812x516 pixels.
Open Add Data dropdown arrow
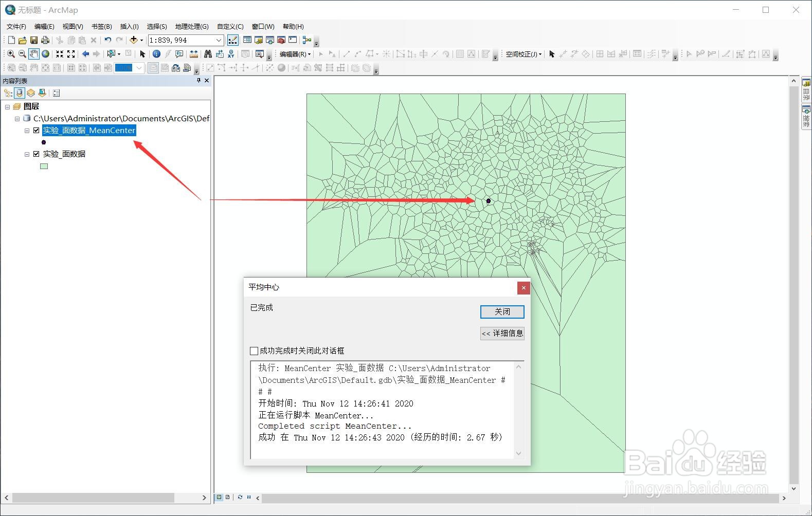tap(141, 40)
